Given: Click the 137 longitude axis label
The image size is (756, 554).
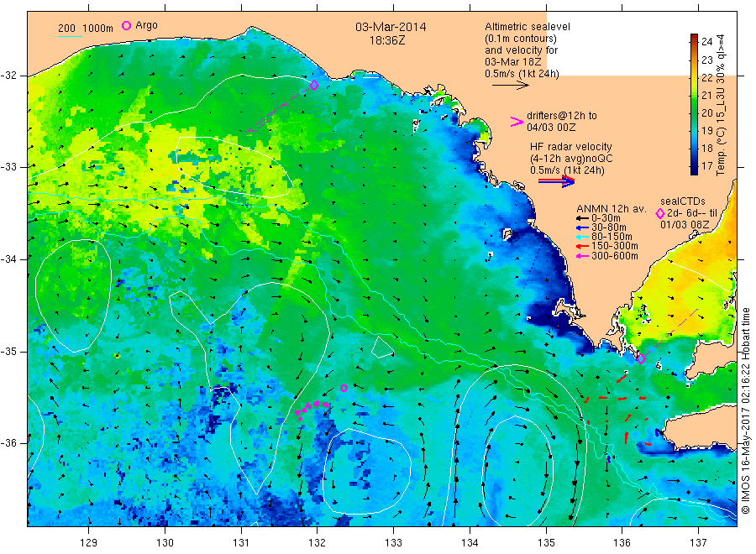Looking at the screenshot, I should coord(698,543).
